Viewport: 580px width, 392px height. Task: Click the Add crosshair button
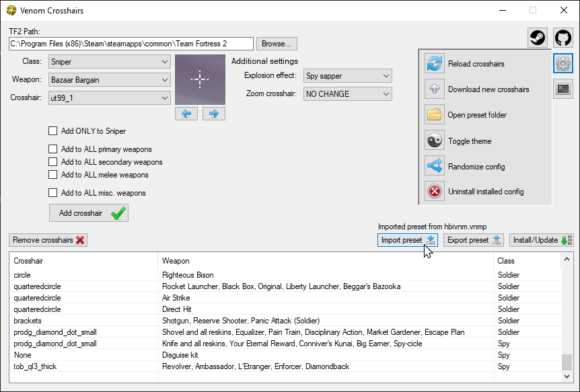pyautogui.click(x=89, y=213)
